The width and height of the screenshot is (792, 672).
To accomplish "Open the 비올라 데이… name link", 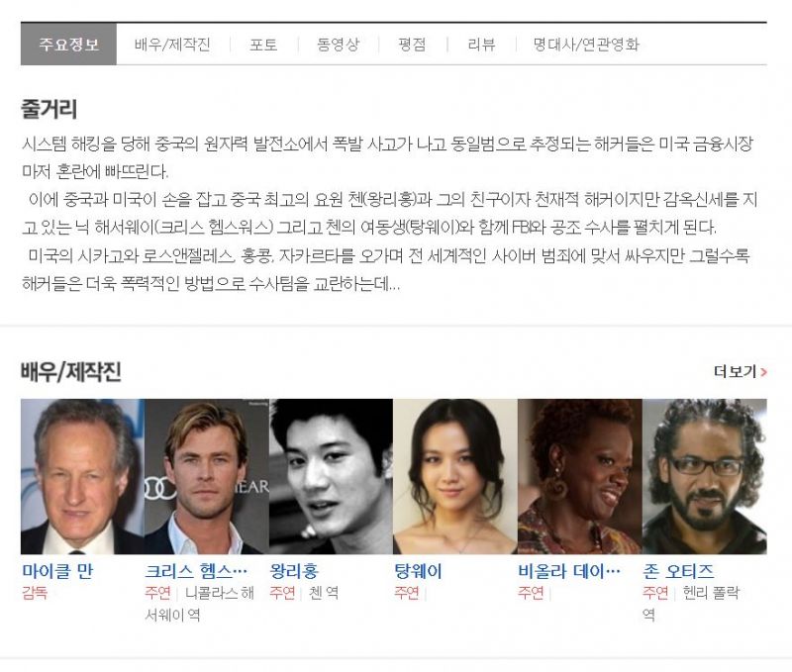I will [569, 571].
